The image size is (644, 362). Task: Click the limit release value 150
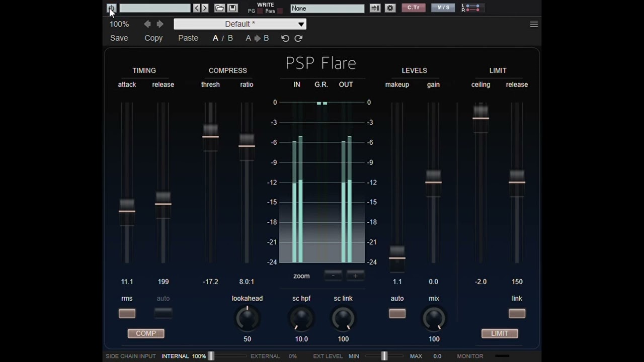[517, 282]
